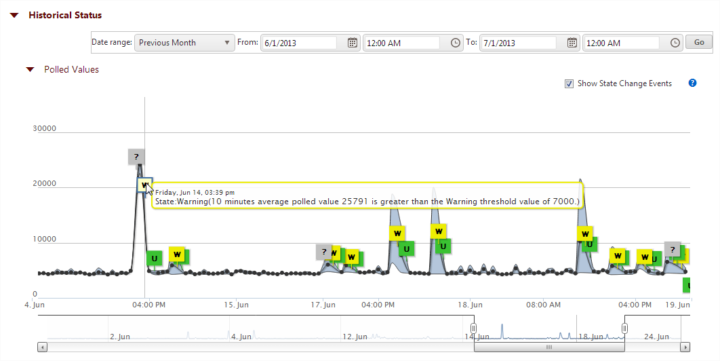
Task: Toggle Show State Change Events checkbox
Action: pyautogui.click(x=569, y=84)
